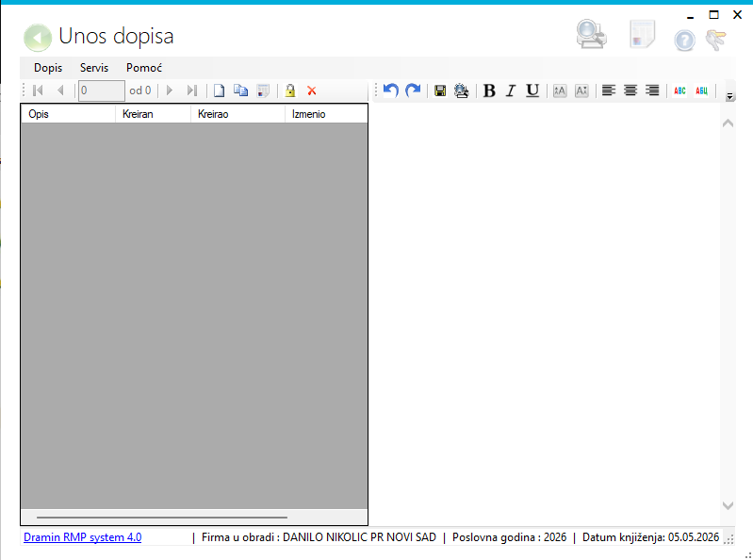Open help via blue question mark icon

tap(684, 41)
